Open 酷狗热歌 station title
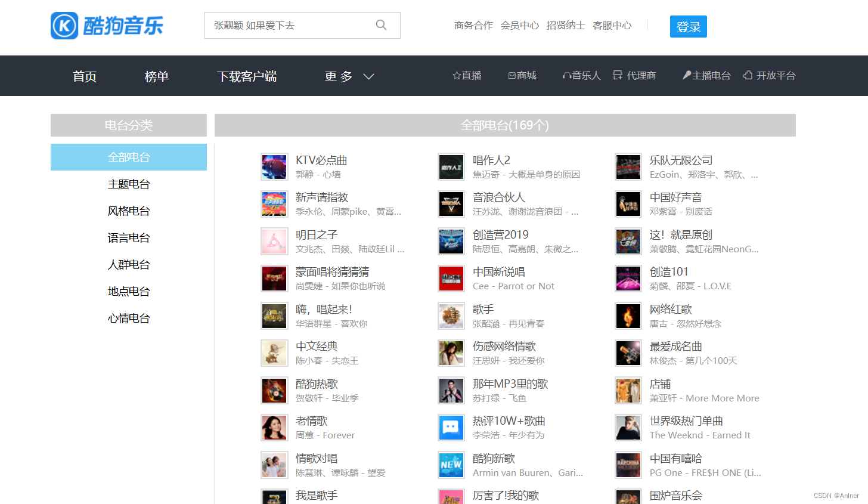Image resolution: width=868 pixels, height=504 pixels. pos(317,384)
